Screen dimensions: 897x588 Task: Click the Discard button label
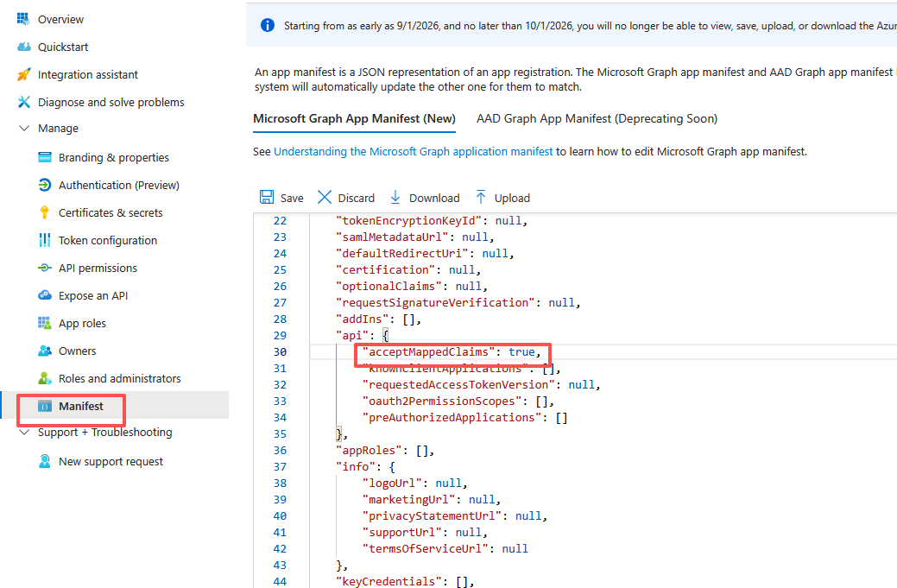(x=357, y=198)
